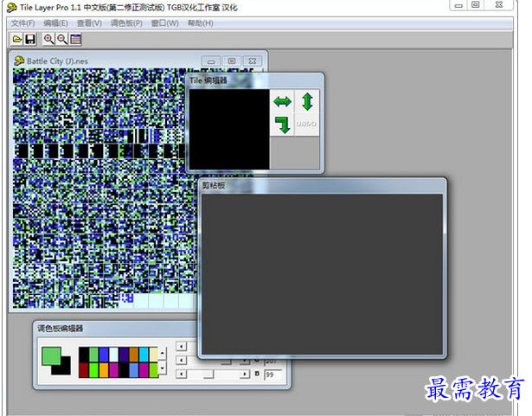This screenshot has width=532, height=416.
Task: Flip the tile vertically with the green arrows
Action: coord(307,101)
